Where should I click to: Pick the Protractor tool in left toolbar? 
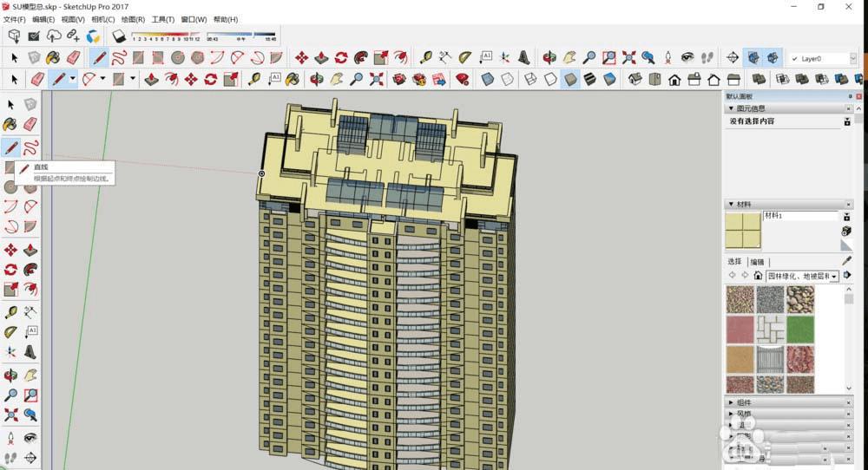coord(10,332)
